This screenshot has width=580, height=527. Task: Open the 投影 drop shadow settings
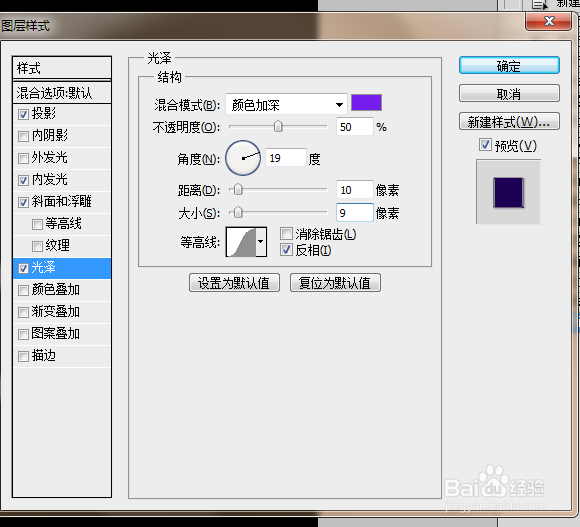coord(44,114)
